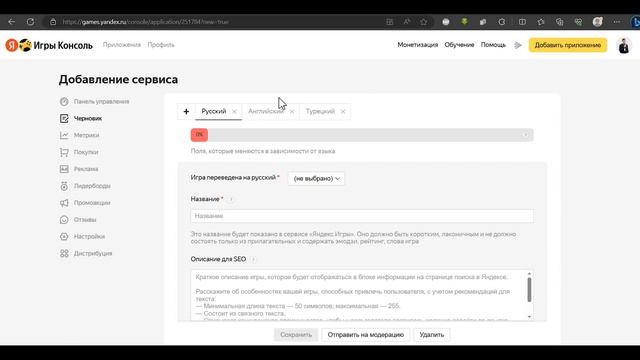This screenshot has height=360, width=640.
Task: Click the textarea scroll up arrow
Action: [x=529, y=273]
